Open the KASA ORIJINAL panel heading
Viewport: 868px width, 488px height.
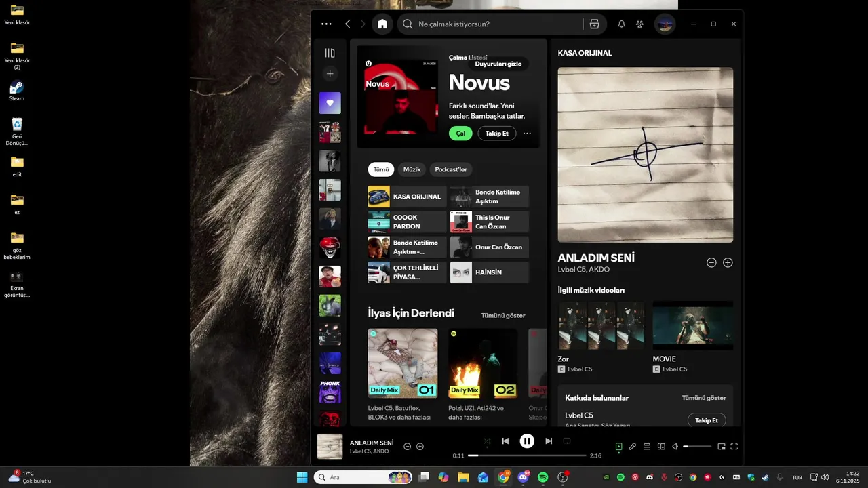pos(585,53)
